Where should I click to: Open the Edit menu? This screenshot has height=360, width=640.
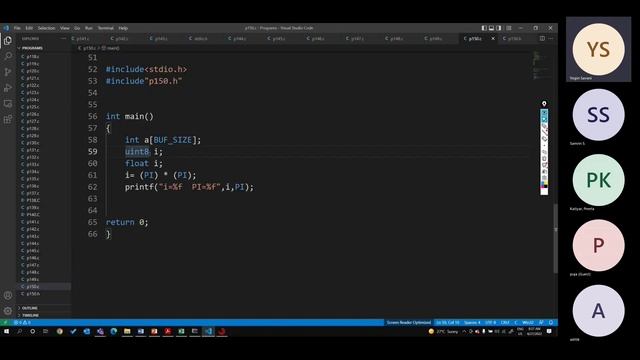pos(29,28)
